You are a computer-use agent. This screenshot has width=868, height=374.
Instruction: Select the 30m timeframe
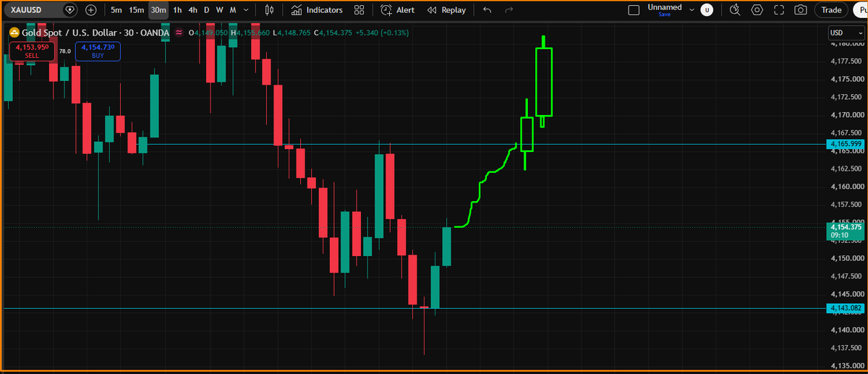(158, 10)
